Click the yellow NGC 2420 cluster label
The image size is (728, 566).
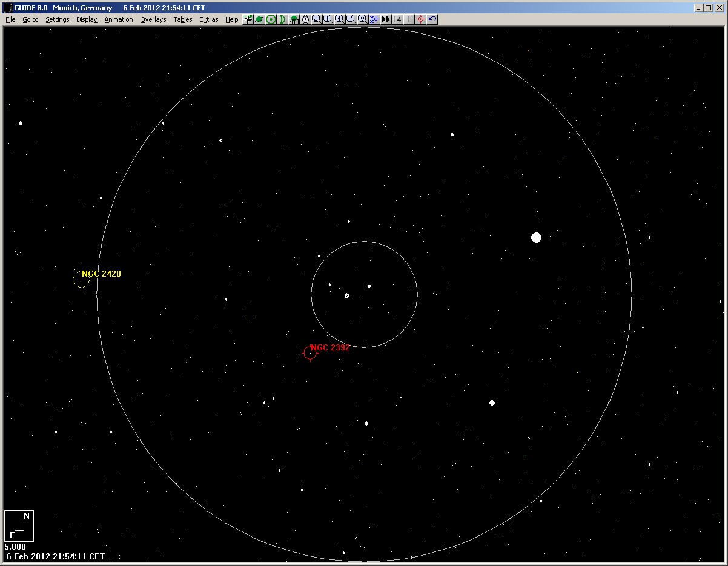click(101, 274)
